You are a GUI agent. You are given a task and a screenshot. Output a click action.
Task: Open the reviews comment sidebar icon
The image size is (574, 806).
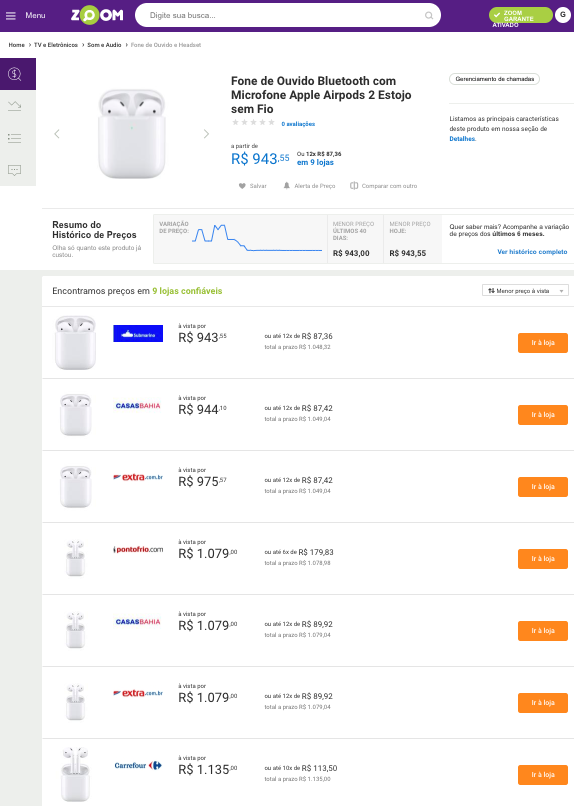15,170
